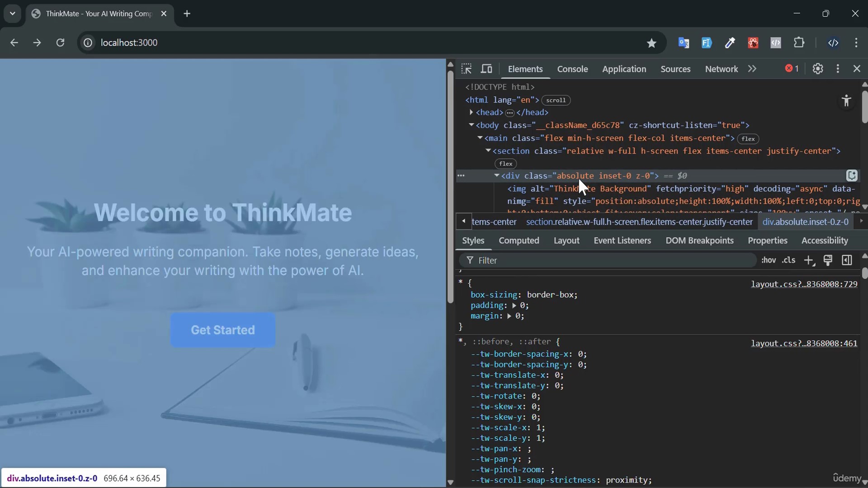Switch to the Computed pane
Viewport: 868px width, 488px height.
click(519, 241)
